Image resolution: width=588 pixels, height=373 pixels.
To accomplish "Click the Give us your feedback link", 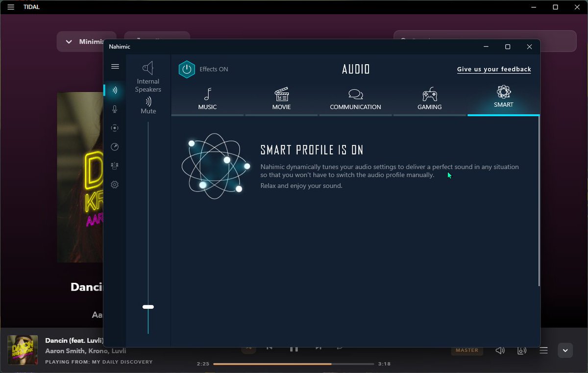I will pos(494,69).
